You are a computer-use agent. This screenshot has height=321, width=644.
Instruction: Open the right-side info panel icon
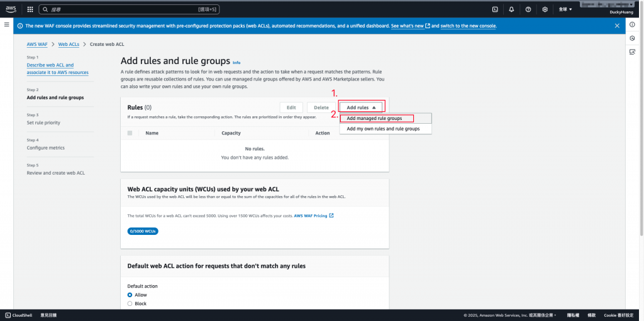click(633, 24)
